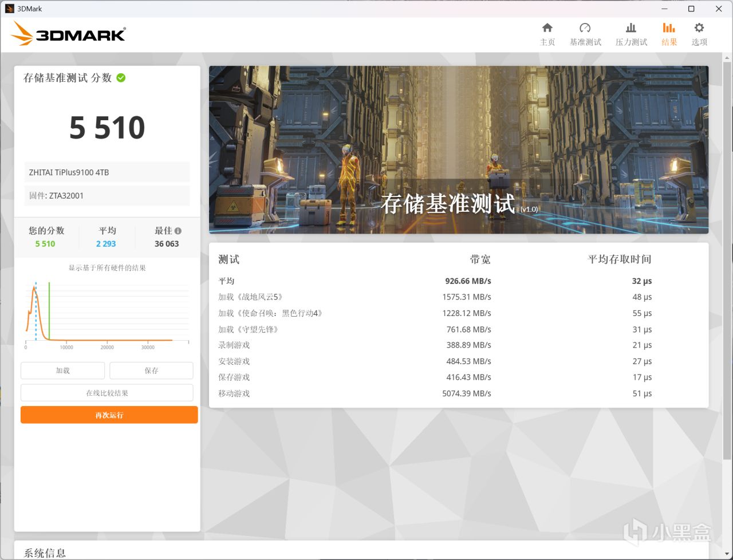Screen dimensions: 733x560
Task: Click the 显示基于所有硬件的结果 caption
Action: point(107,267)
